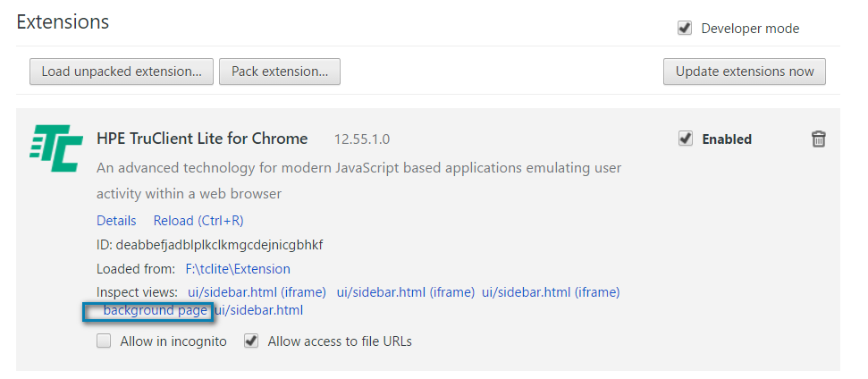Click the extension description text
The image size is (868, 379).
358,181
